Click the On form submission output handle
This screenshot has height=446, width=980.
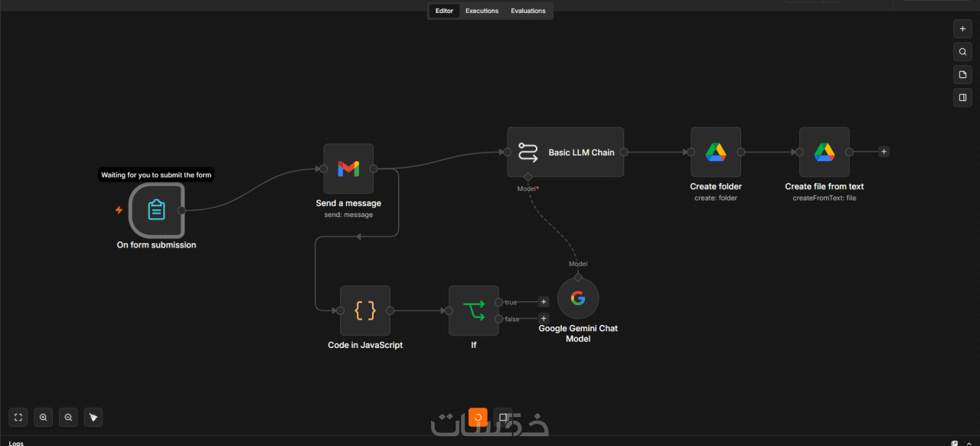click(181, 210)
